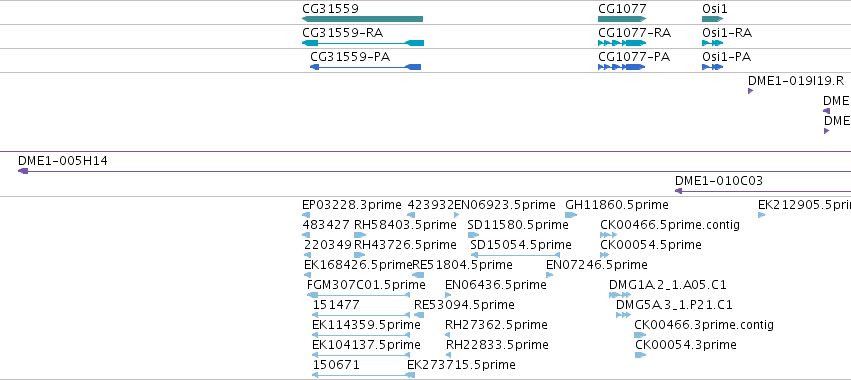Select the Osi1 gene arrow
Image resolution: width=851 pixels, height=380 pixels.
coord(713,19)
